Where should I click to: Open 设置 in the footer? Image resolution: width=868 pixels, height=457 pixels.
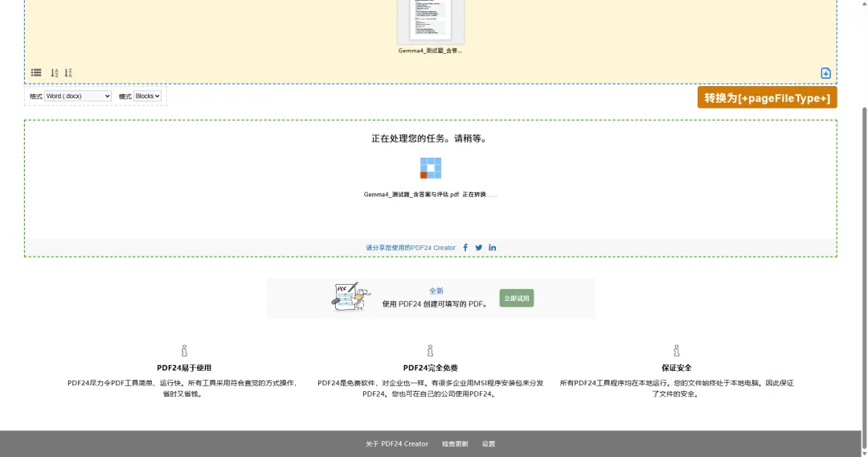pyautogui.click(x=489, y=443)
